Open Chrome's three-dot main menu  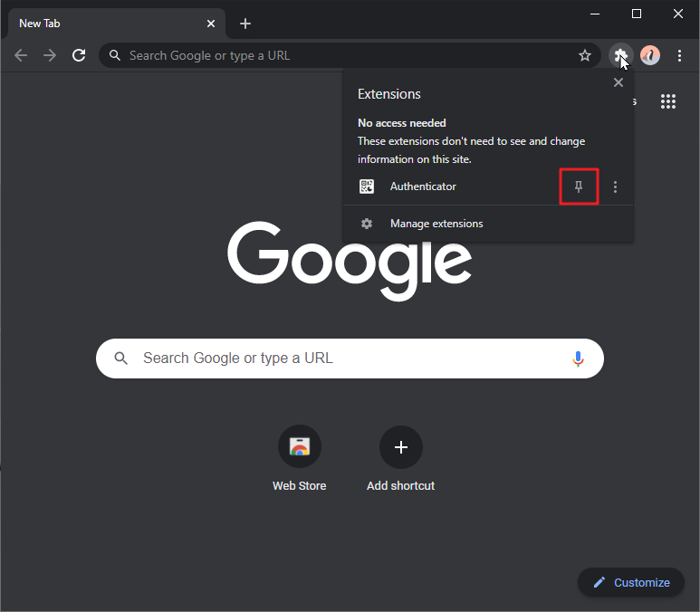click(x=680, y=55)
